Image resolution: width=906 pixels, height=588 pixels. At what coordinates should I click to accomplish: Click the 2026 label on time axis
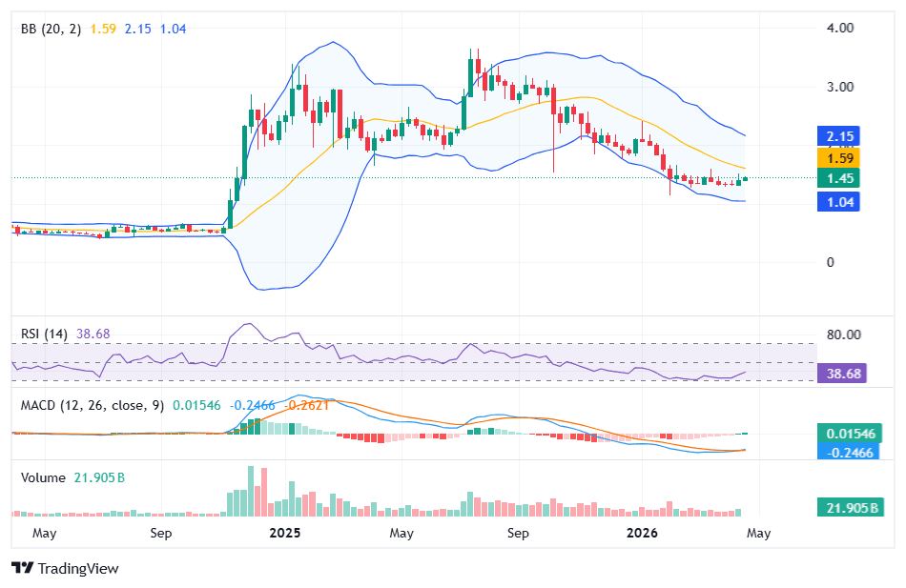[639, 533]
